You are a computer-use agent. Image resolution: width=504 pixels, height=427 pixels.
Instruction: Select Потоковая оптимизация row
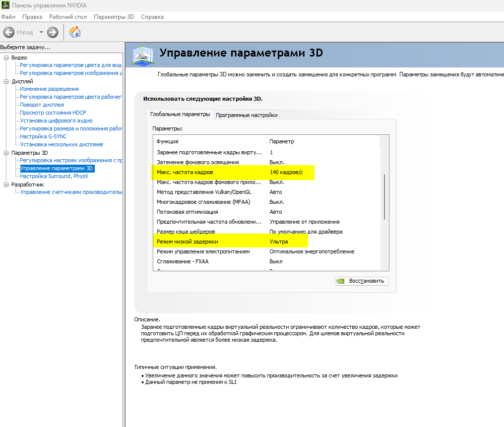pos(267,212)
